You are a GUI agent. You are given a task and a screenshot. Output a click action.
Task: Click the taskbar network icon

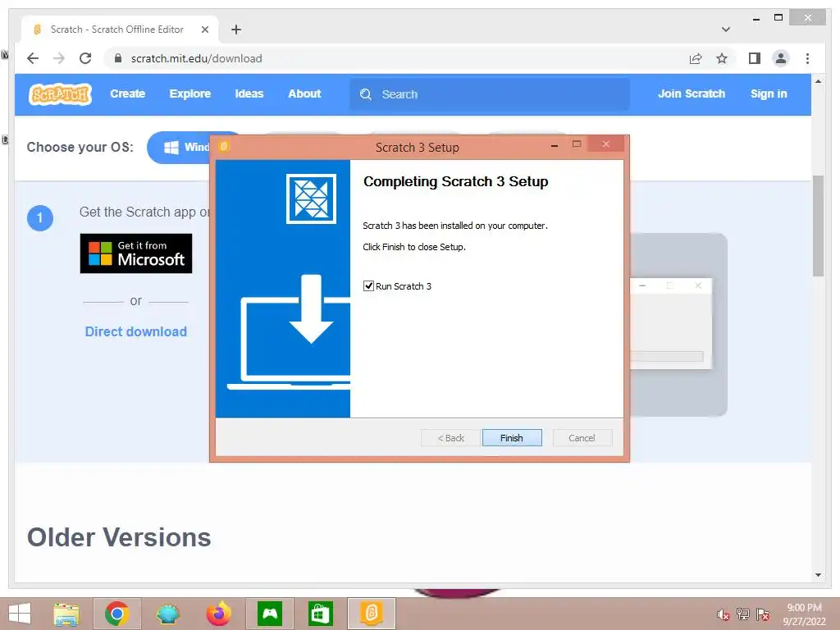point(743,614)
